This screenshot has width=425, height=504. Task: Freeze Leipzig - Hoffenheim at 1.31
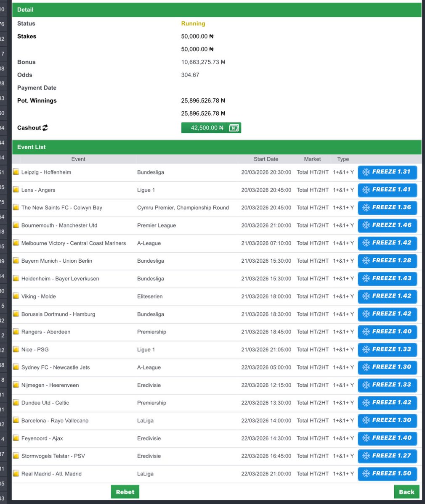(388, 172)
